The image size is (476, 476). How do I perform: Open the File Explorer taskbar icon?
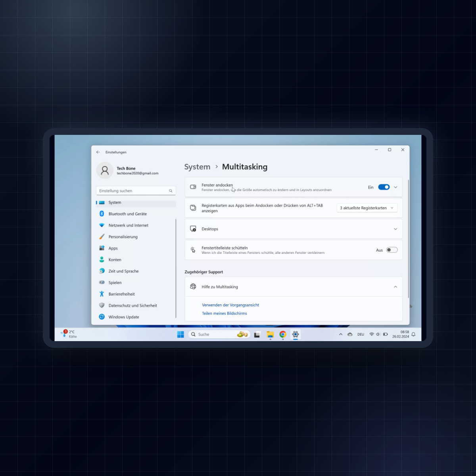270,335
